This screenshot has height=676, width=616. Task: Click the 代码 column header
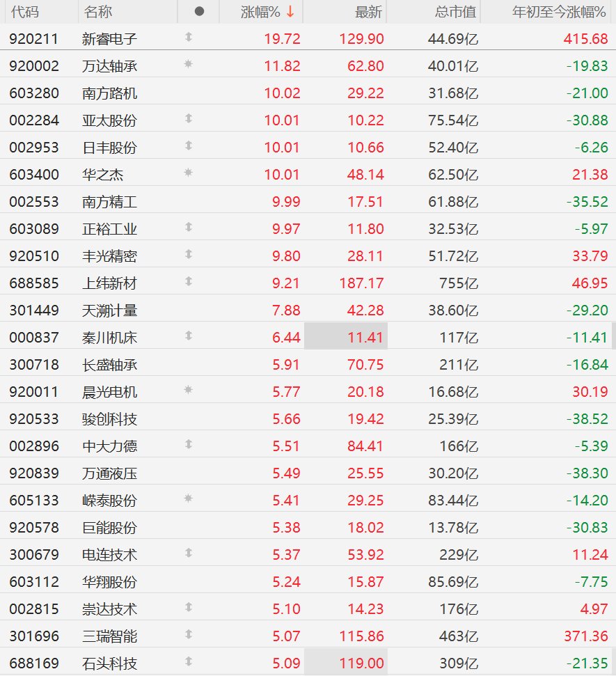tap(25, 12)
